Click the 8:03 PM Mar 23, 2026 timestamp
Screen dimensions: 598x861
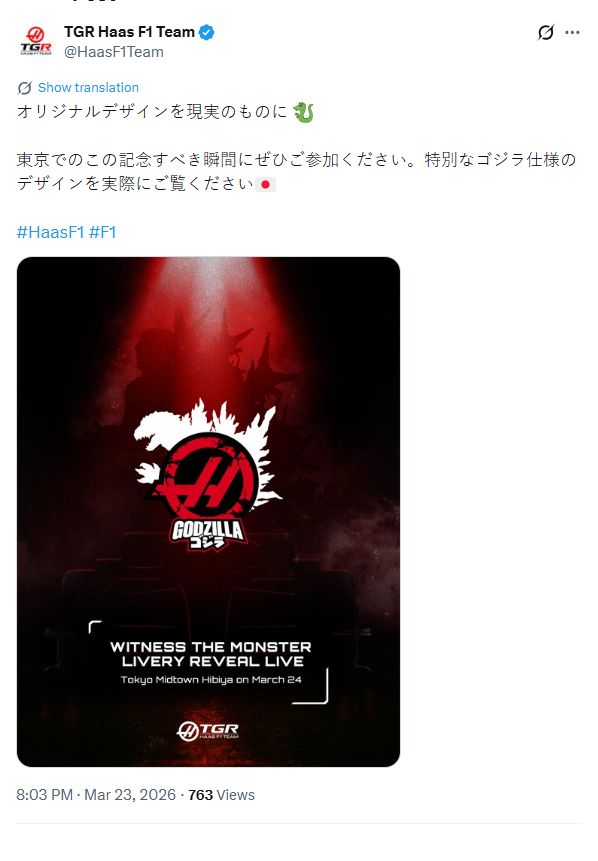point(96,795)
